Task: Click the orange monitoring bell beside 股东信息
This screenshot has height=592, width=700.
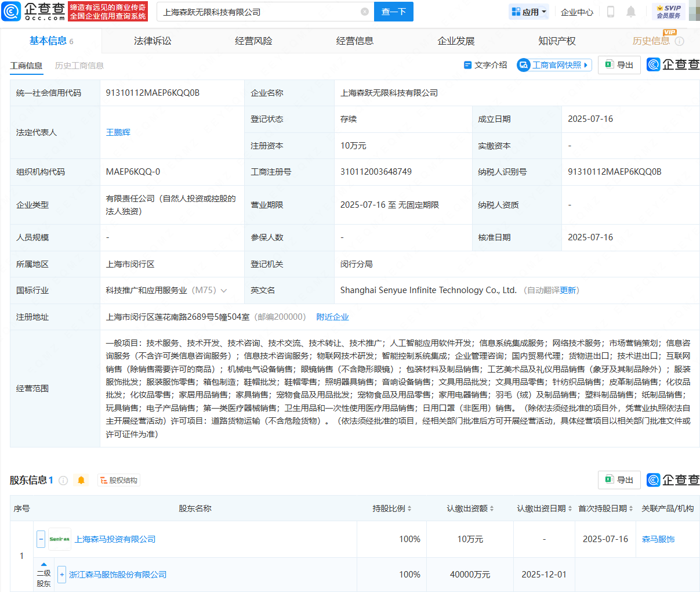Action: click(81, 480)
